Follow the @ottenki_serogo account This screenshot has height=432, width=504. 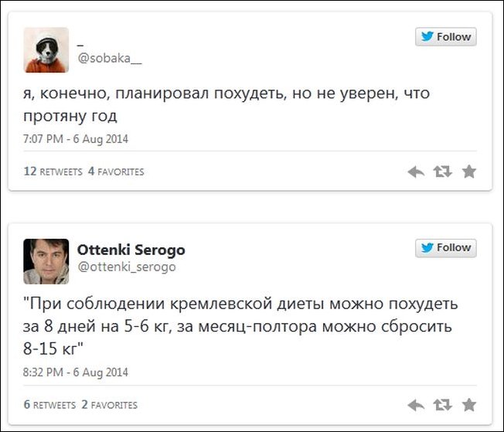(445, 248)
